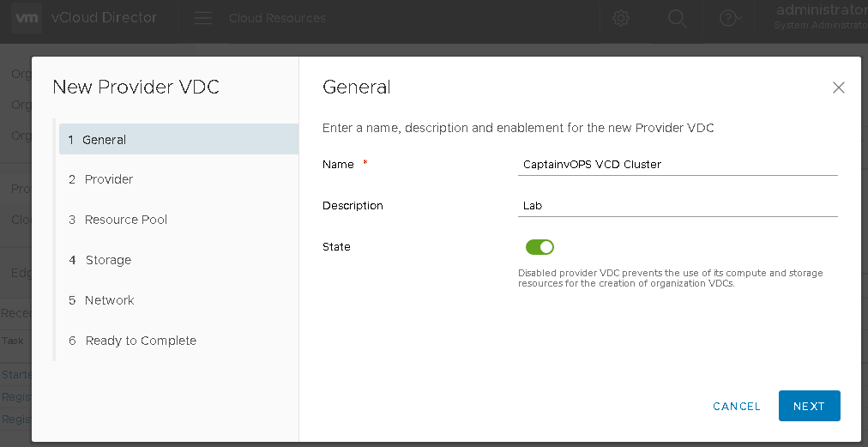
Task: Click the Name input field
Action: coord(677,164)
